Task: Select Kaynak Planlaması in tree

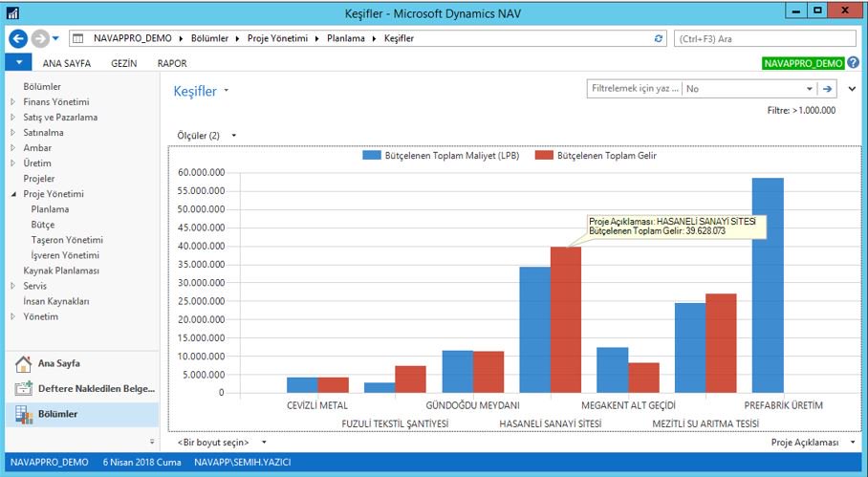Action: point(61,271)
